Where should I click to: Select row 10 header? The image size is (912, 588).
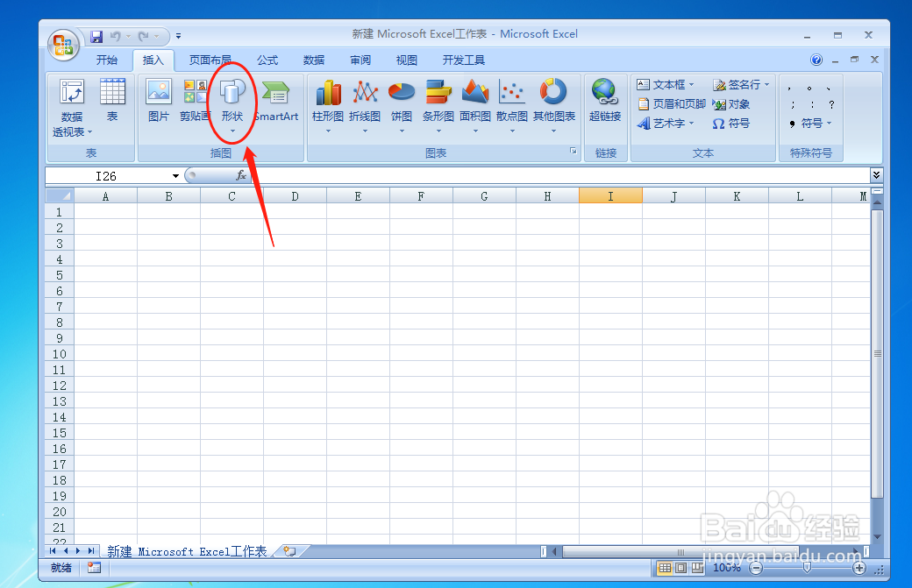point(60,354)
